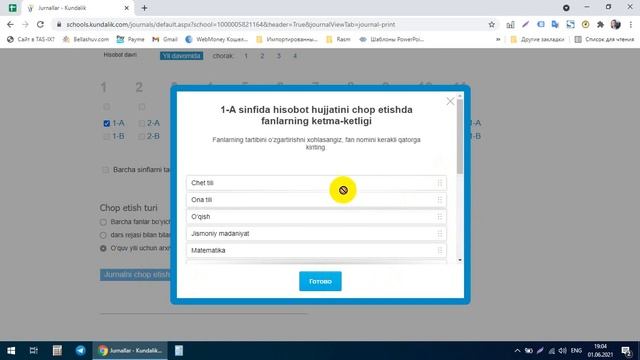Select chorak 1 period
This screenshot has width=640, height=360.
point(246,56)
